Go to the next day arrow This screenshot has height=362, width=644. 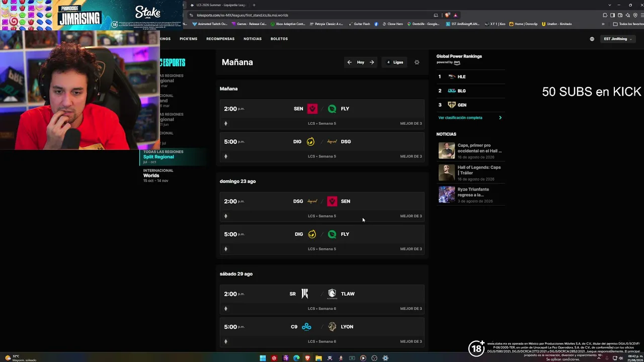click(x=372, y=62)
